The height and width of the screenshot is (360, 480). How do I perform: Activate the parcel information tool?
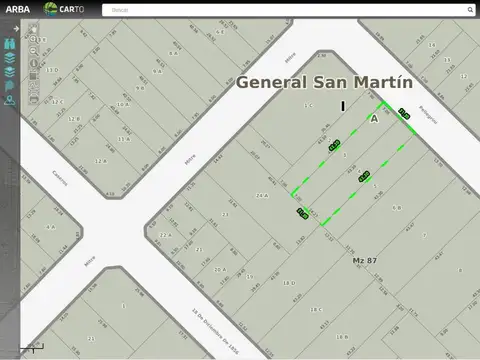(x=33, y=63)
